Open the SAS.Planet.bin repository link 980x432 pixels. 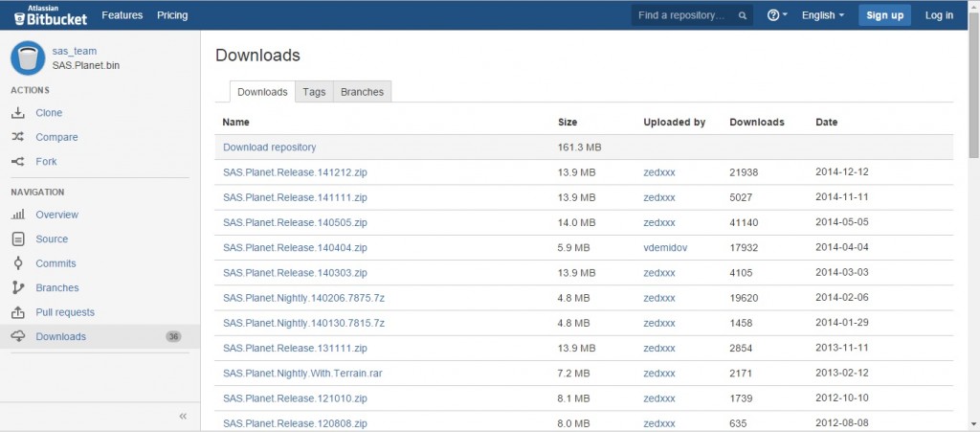pyautogui.click(x=85, y=65)
